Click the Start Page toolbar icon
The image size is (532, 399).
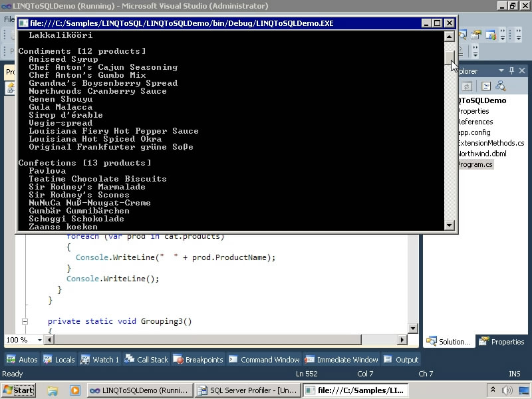tap(491, 35)
